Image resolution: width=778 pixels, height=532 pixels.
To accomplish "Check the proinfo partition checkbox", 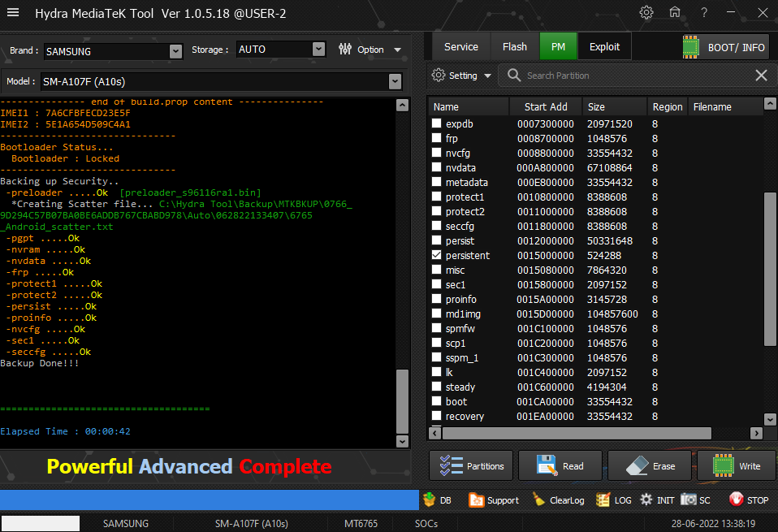I will click(436, 299).
